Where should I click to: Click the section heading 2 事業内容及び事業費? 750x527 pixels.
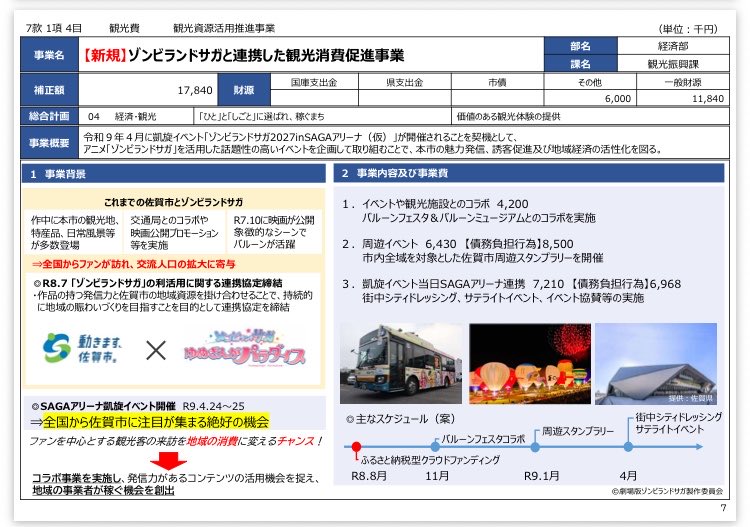(529, 173)
